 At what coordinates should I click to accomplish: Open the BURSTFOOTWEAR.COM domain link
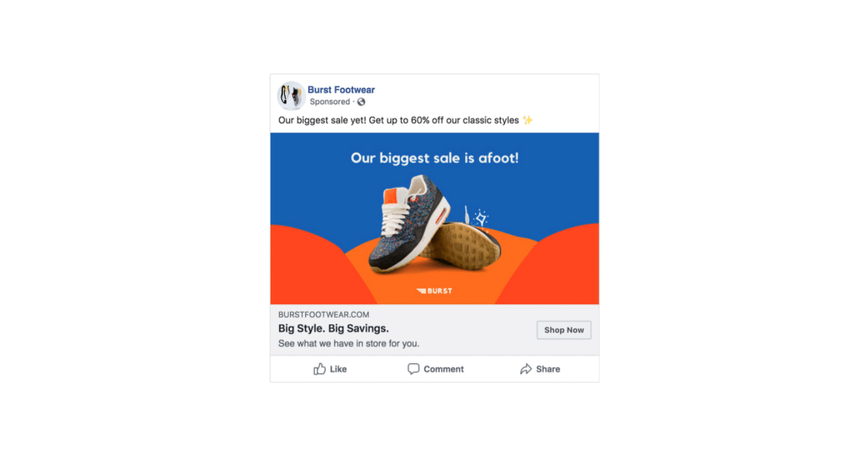click(324, 315)
